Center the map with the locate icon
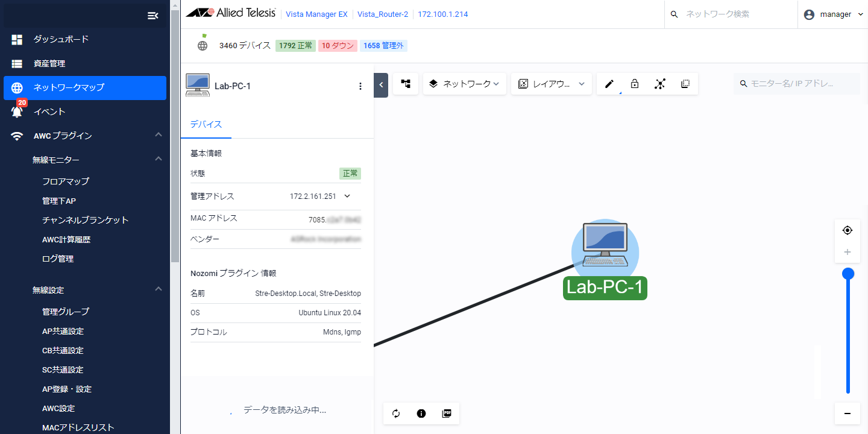Screen dimensions: 868x434 pyautogui.click(x=848, y=230)
